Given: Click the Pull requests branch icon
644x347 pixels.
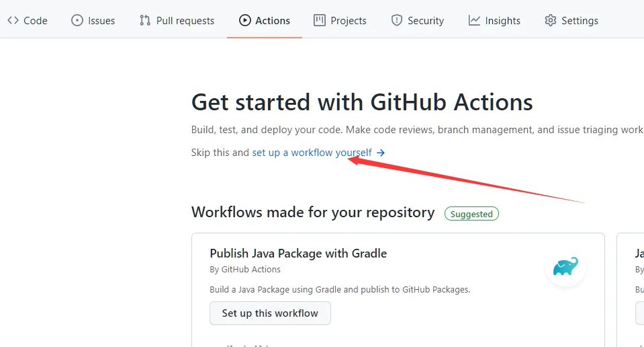Looking at the screenshot, I should coord(145,20).
